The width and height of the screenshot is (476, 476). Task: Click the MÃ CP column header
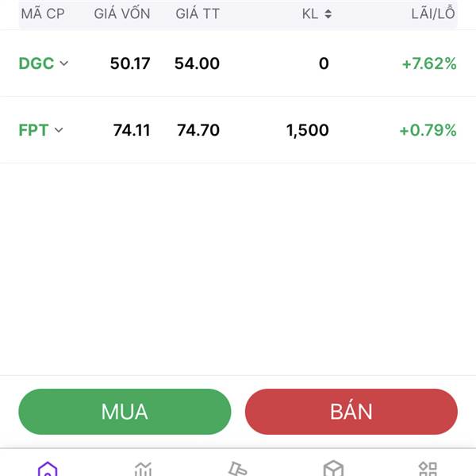pyautogui.click(x=43, y=13)
